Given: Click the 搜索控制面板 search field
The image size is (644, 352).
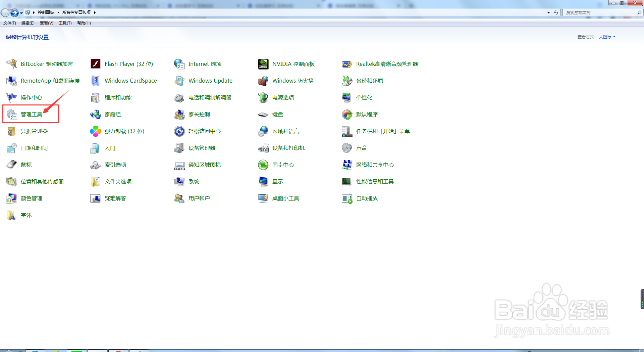Looking at the screenshot, I should 600,13.
